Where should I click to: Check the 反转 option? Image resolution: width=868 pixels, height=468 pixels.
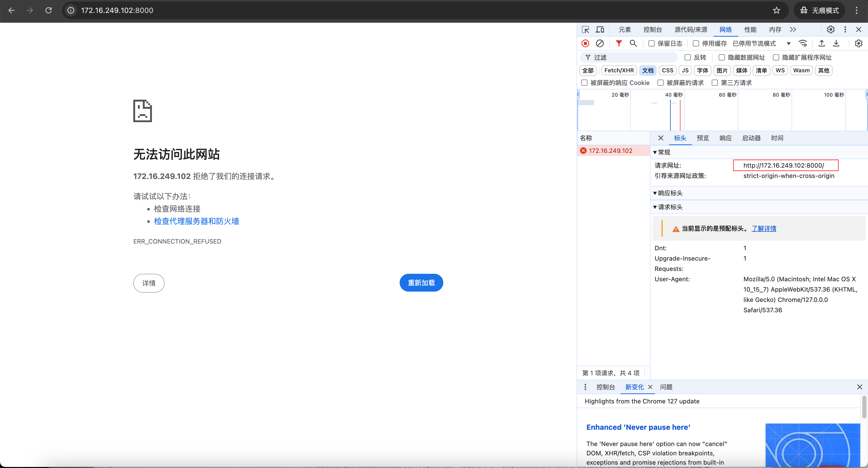687,58
